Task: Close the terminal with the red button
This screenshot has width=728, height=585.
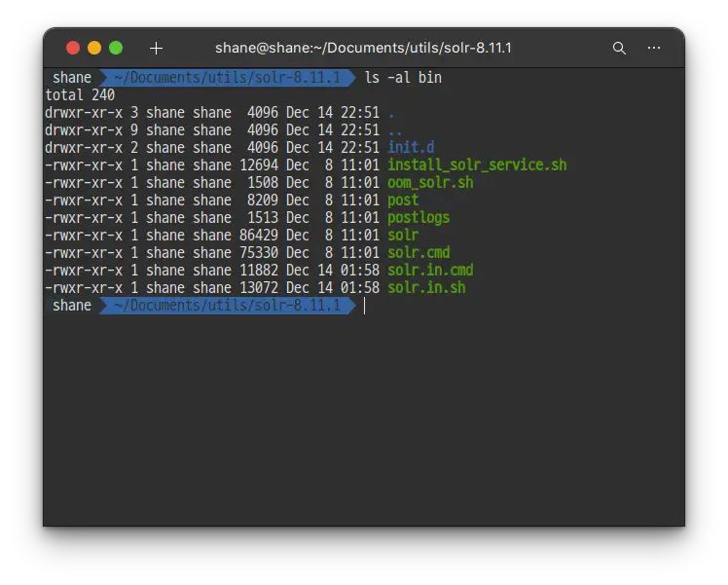Action: (73, 48)
